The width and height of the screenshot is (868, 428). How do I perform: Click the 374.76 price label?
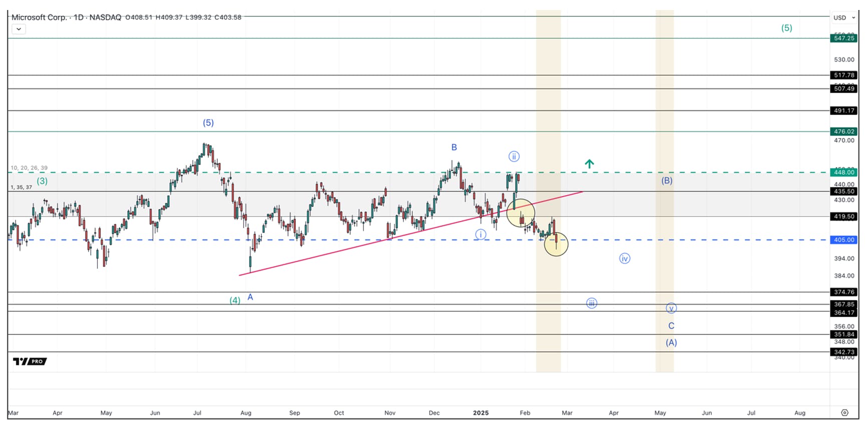[844, 292]
